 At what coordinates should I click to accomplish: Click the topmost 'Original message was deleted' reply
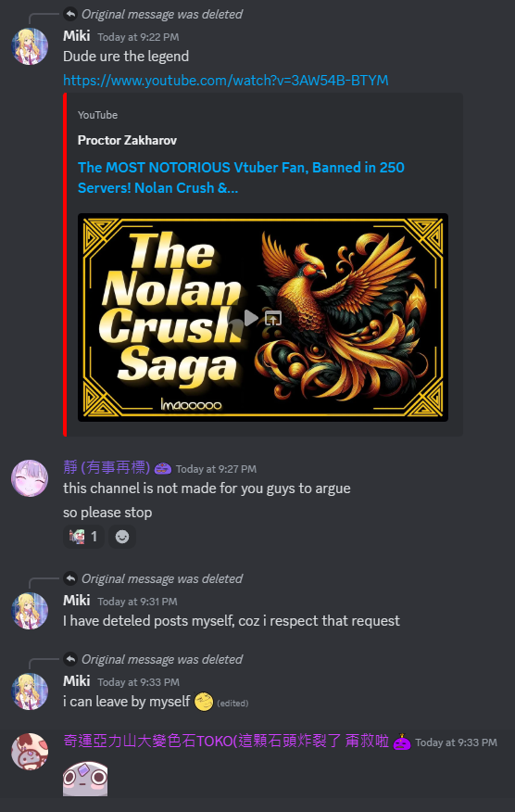[161, 14]
